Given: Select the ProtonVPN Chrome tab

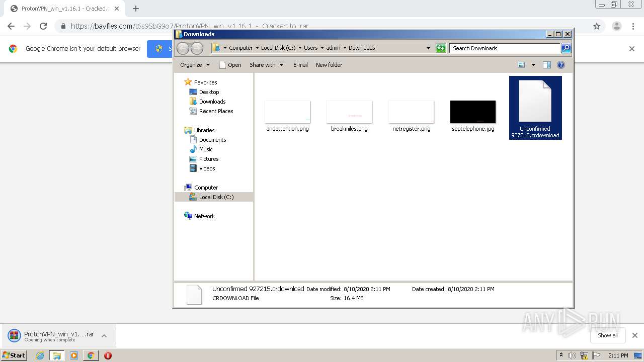Looking at the screenshot, I should click(x=64, y=9).
